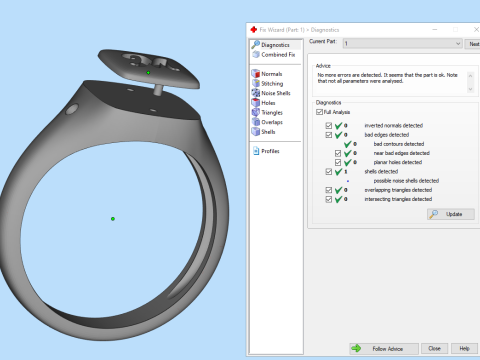Go to Shells page label
This screenshot has height=360, width=480.
268,132
